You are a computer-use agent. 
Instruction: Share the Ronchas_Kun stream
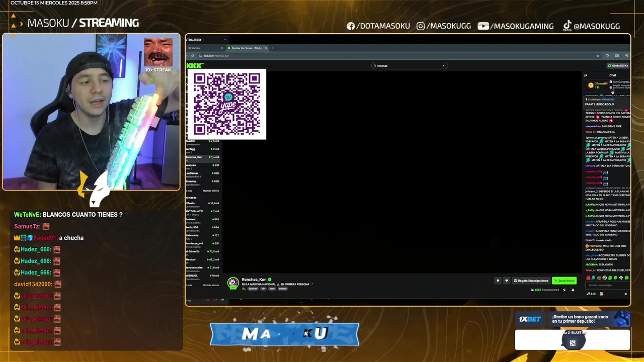(564, 290)
